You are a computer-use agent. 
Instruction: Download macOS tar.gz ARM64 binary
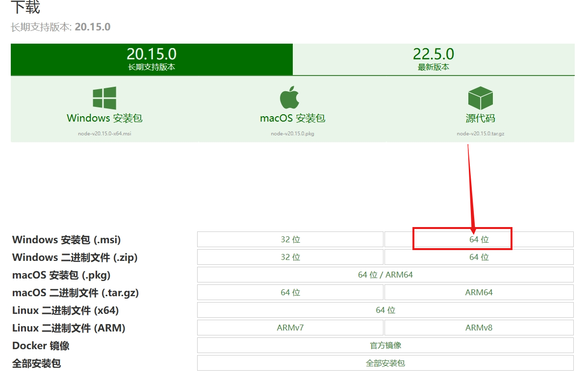pos(479,292)
